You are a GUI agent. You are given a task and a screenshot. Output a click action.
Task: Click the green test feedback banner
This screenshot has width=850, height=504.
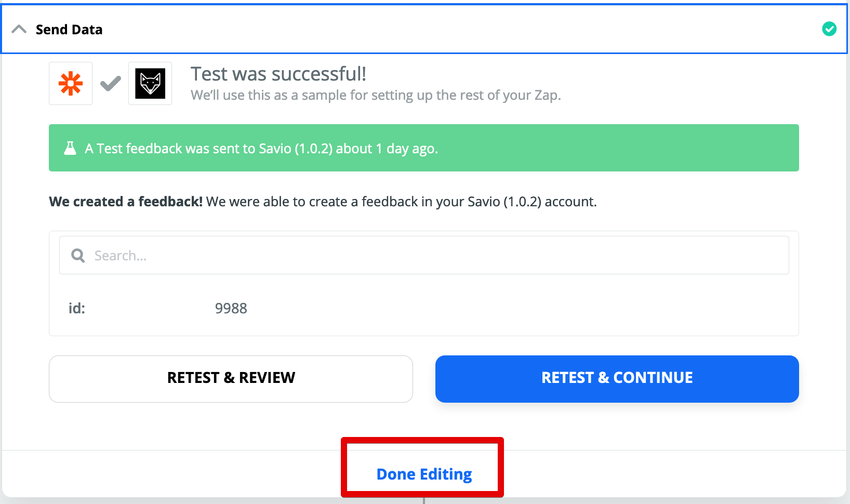click(424, 148)
